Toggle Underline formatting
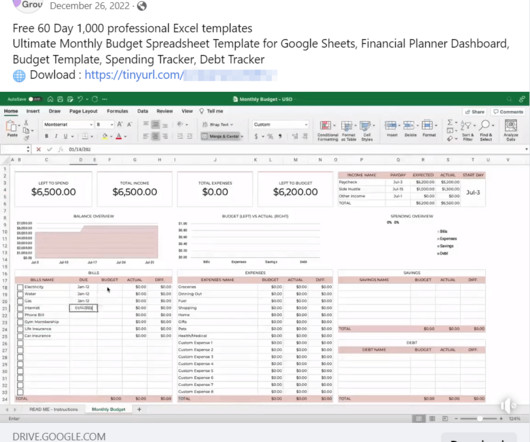 click(x=65, y=136)
